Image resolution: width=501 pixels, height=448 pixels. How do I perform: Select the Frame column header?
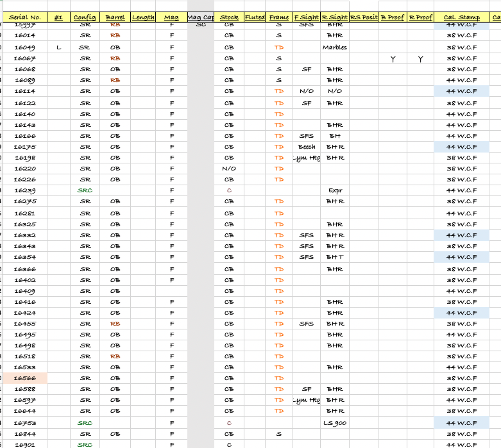pos(279,17)
